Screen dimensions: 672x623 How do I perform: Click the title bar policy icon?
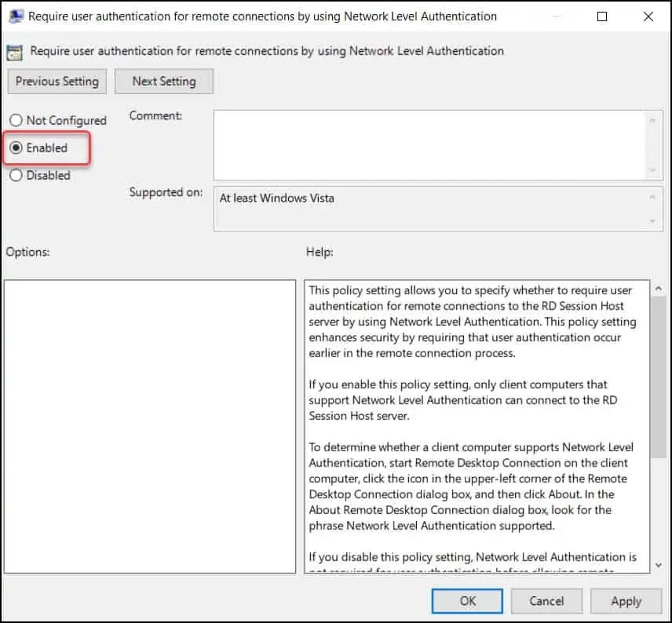click(16, 16)
